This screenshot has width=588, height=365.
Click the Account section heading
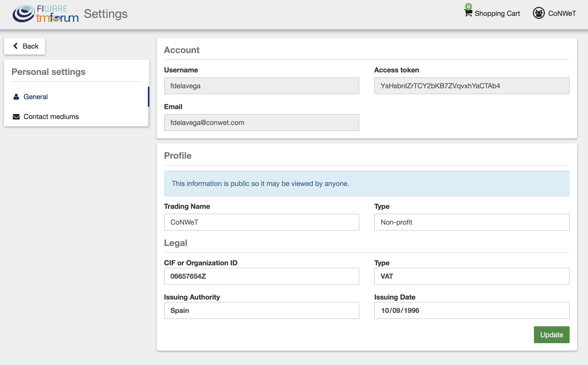point(182,50)
